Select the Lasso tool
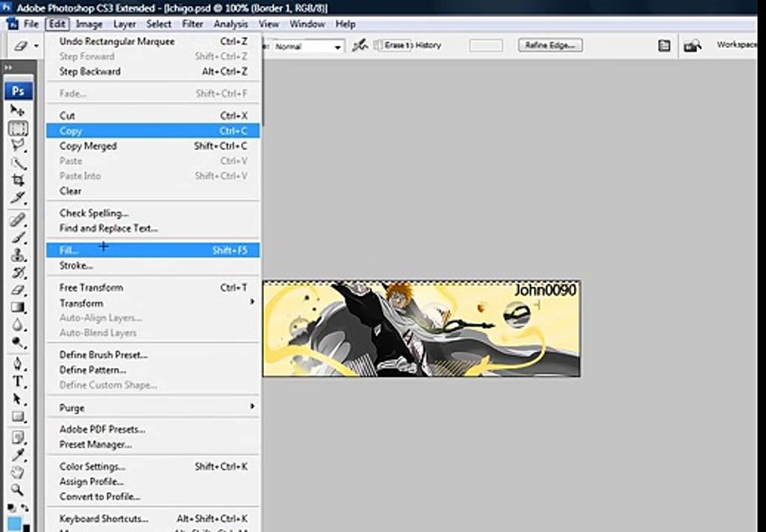766x532 pixels. click(x=18, y=146)
